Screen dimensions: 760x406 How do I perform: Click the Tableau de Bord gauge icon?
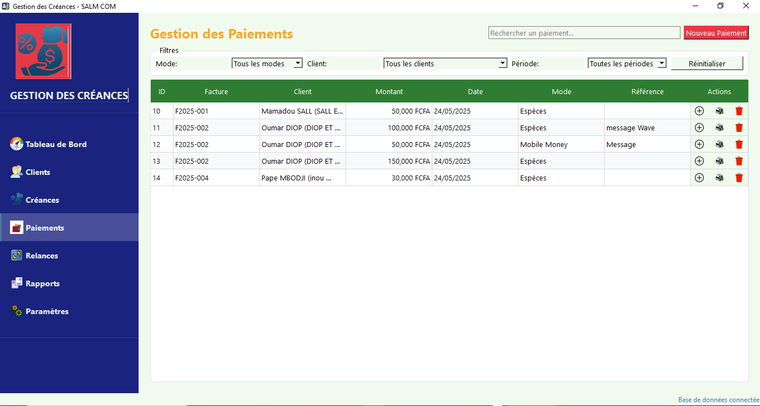click(x=16, y=144)
